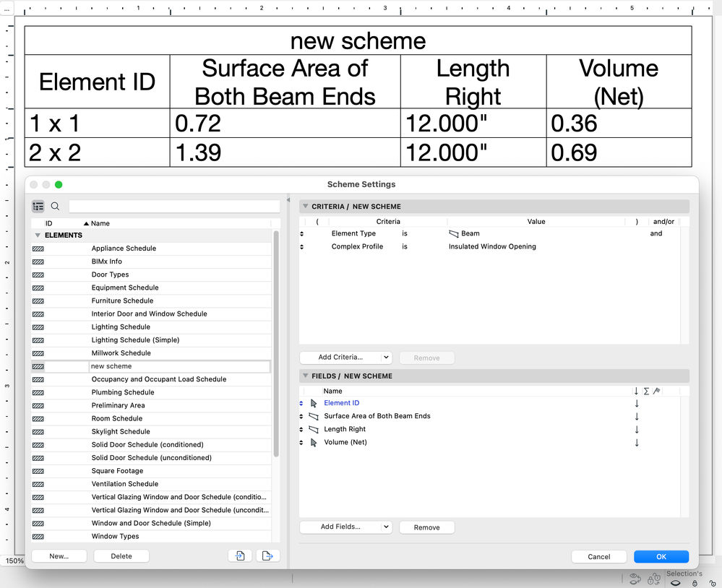Click the import scheme icon button
The image size is (722, 588).
[239, 555]
